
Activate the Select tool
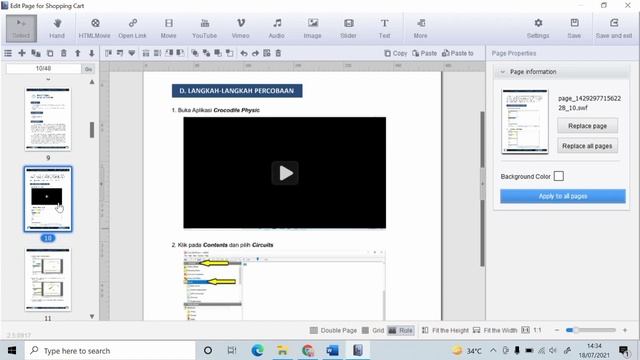[21, 28]
